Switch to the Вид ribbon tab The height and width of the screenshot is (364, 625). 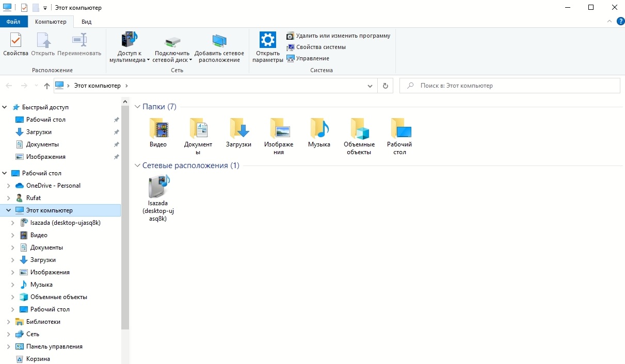pos(86,22)
